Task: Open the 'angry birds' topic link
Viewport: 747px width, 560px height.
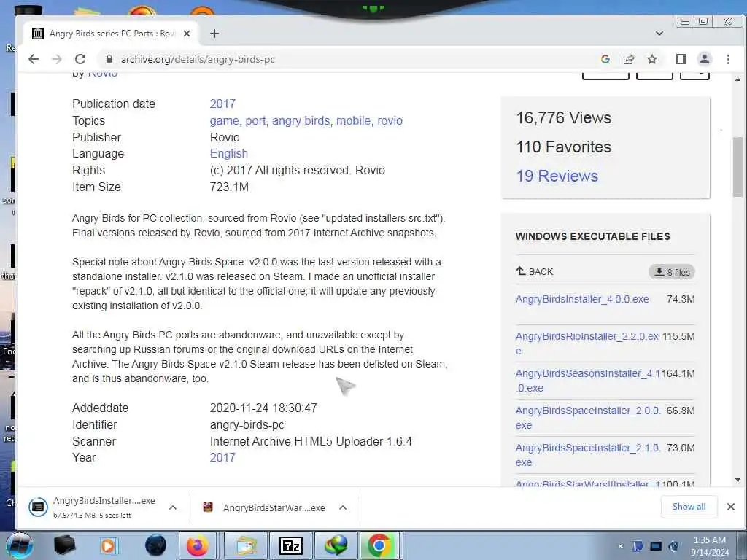Action: tap(301, 120)
